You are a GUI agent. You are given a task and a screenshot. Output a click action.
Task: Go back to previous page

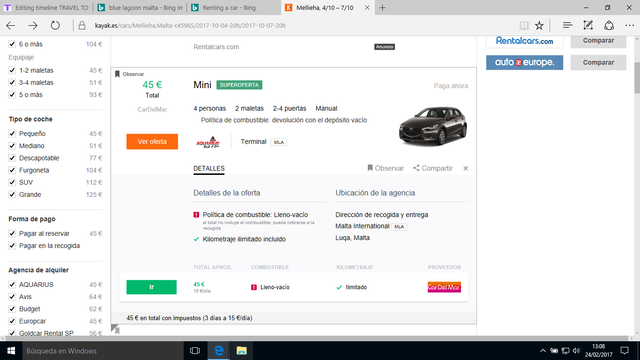11,25
